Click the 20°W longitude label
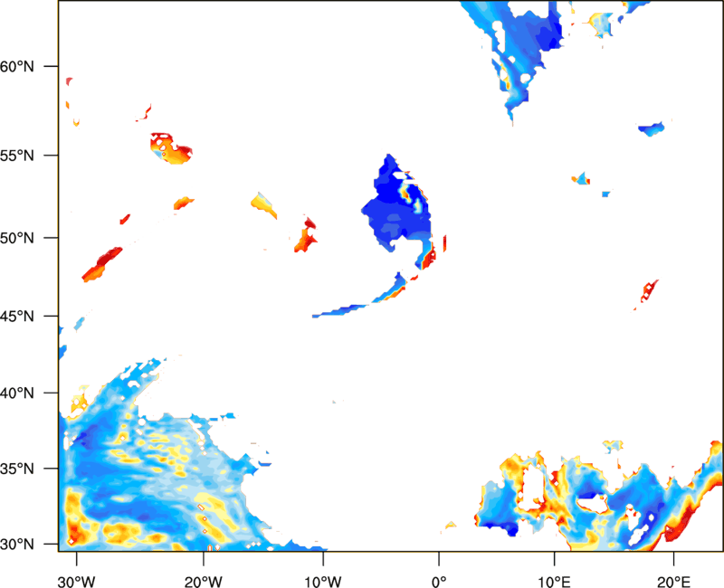The image size is (724, 588). click(204, 582)
